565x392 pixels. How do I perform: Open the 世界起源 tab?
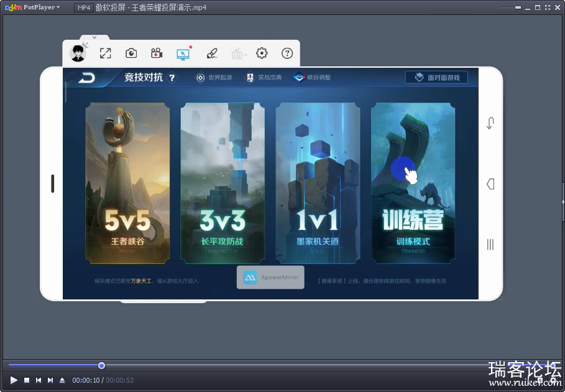(x=214, y=78)
